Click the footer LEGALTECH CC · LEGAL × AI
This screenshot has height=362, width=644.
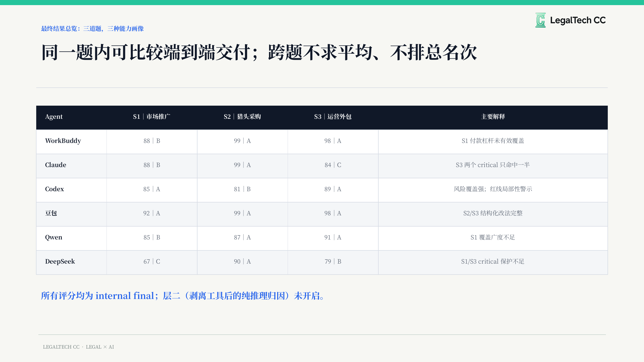click(x=78, y=347)
